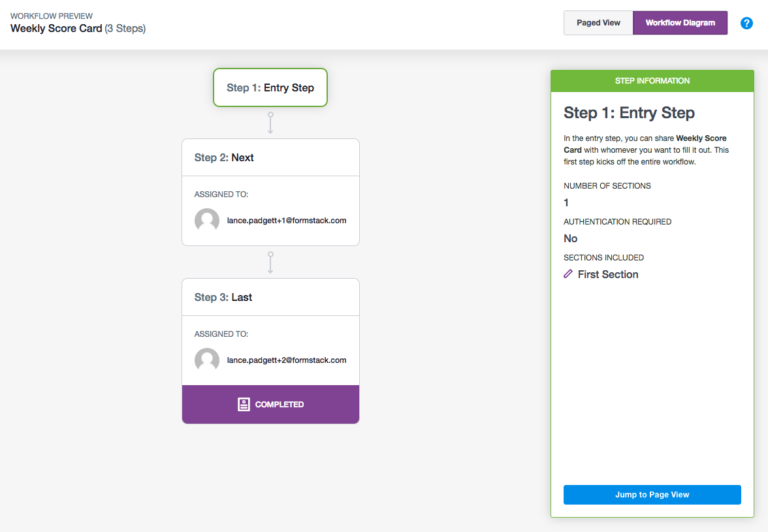Viewport: 768px width, 532px height.
Task: Switch to Paged View
Action: pyautogui.click(x=598, y=23)
